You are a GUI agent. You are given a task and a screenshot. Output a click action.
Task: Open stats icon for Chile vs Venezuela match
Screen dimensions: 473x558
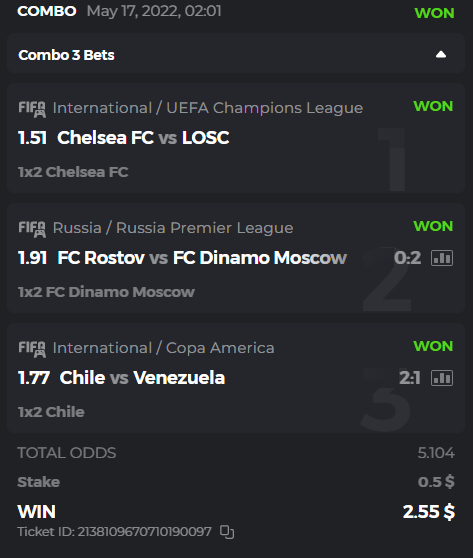coord(442,378)
